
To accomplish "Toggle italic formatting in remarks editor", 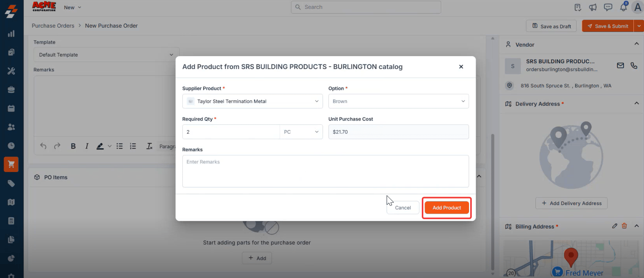I will [x=87, y=146].
